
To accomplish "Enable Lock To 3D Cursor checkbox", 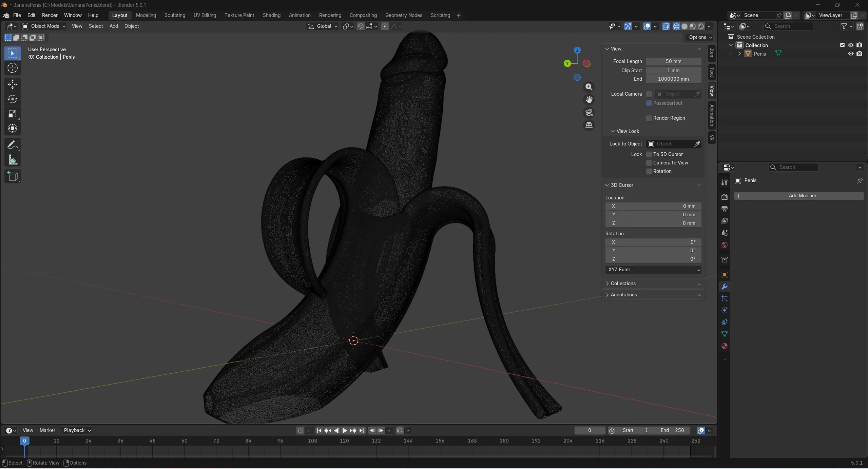I will click(x=649, y=154).
